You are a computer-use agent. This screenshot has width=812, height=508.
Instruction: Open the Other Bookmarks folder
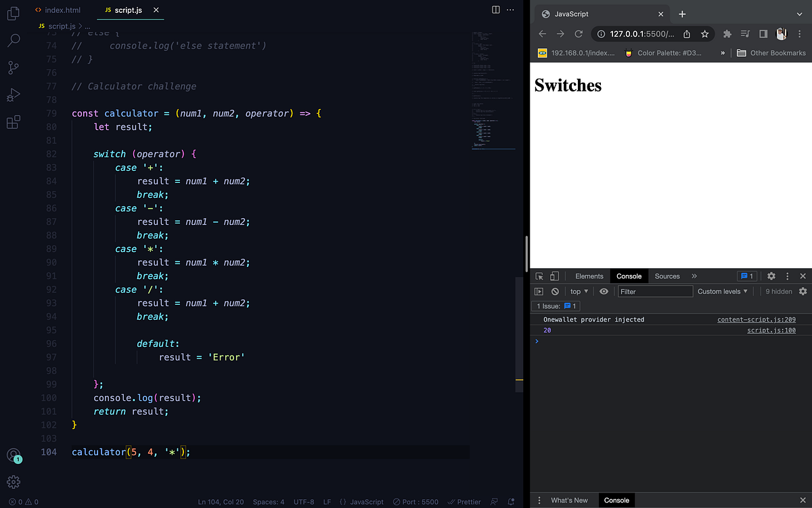[x=771, y=53]
